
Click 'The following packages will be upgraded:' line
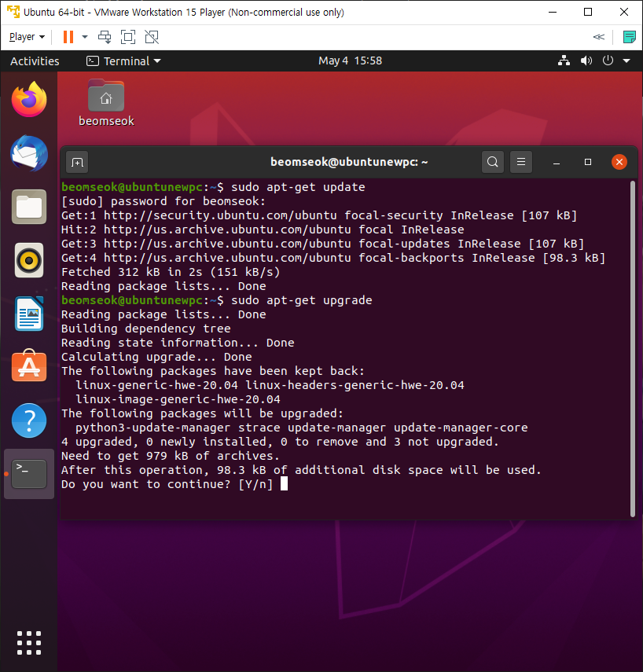tap(202, 413)
